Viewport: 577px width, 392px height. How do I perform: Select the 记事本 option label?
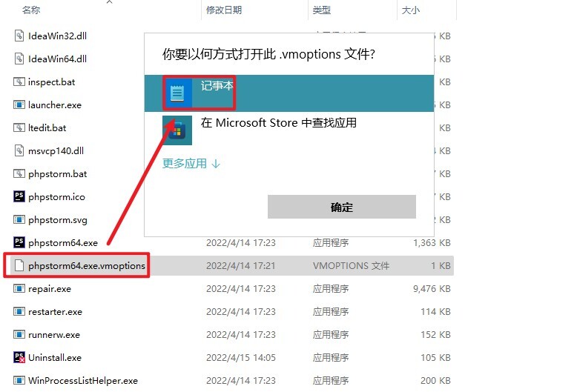(217, 86)
